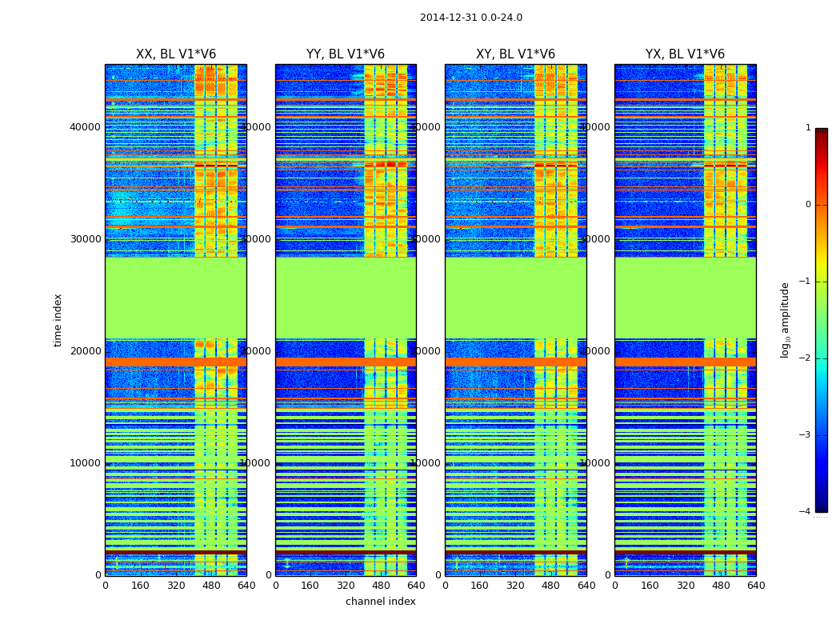Screen dimensions: 840x640
Task: Click the 480 tick under YX panel
Action: click(721, 586)
